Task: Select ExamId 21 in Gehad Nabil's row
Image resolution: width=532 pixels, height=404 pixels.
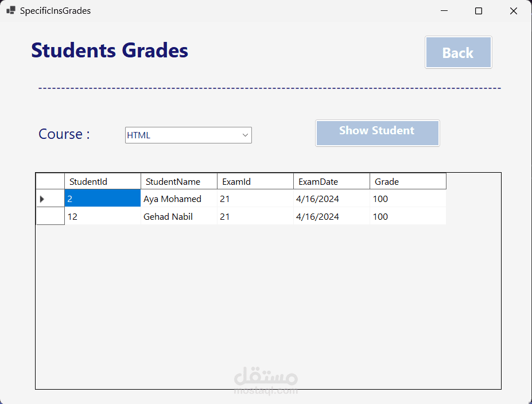Action: [255, 216]
